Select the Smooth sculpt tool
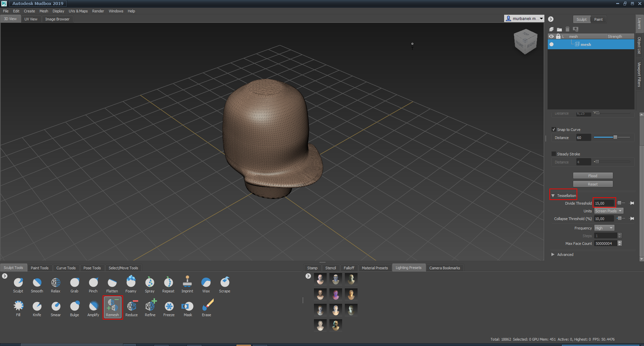Viewport: 644px width, 346px height. 37,283
